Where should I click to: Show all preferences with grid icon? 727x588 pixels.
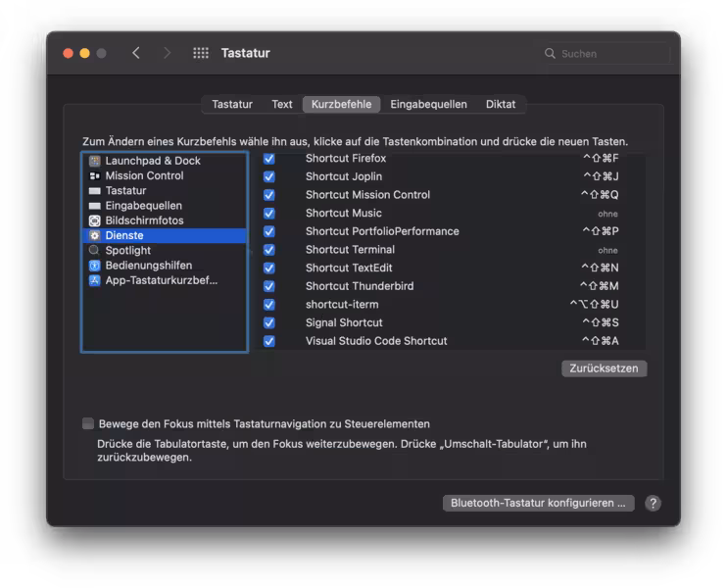point(201,53)
